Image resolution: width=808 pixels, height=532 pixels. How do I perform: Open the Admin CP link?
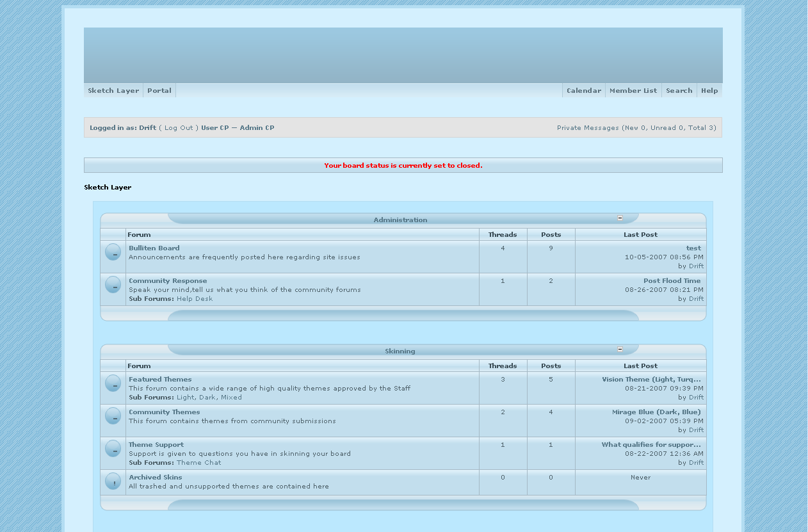coord(257,128)
